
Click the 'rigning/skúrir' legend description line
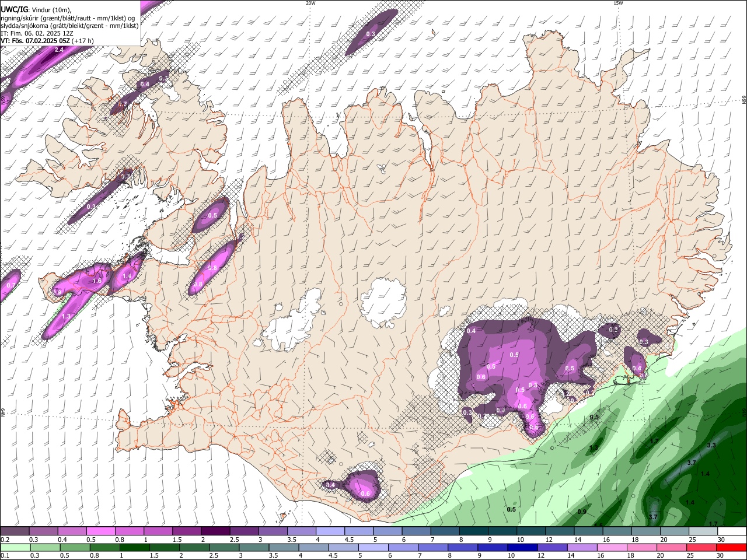pyautogui.click(x=68, y=18)
